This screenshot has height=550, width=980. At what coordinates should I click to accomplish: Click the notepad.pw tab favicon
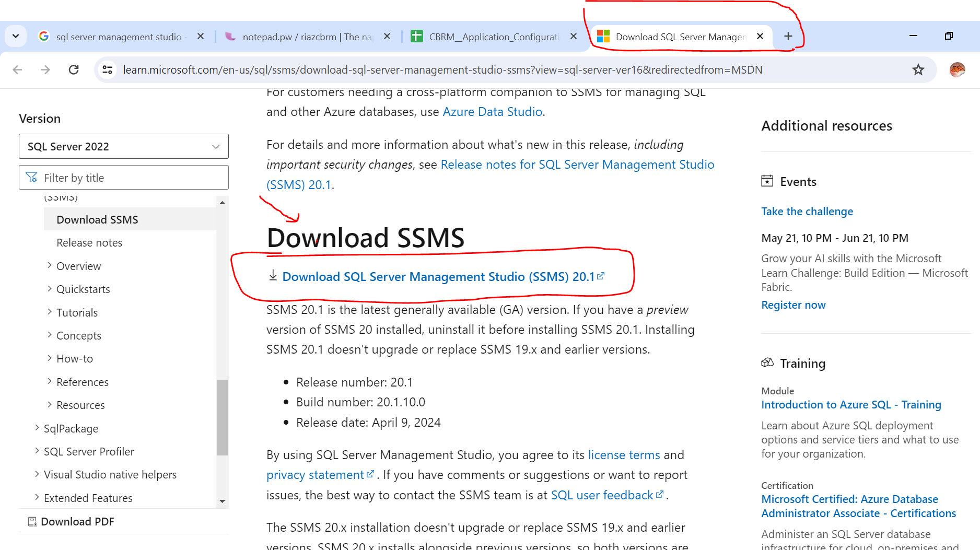tap(230, 36)
